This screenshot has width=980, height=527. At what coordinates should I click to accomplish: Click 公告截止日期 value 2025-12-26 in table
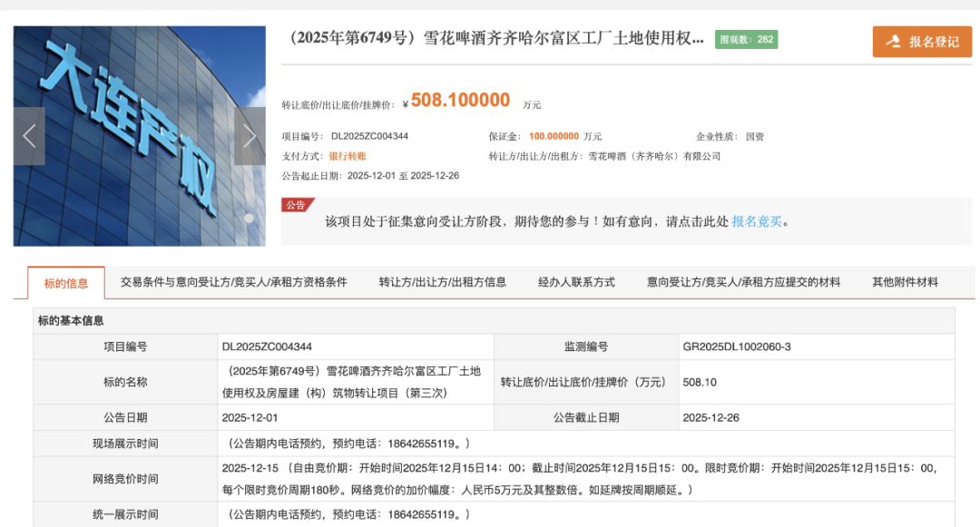tap(710, 418)
